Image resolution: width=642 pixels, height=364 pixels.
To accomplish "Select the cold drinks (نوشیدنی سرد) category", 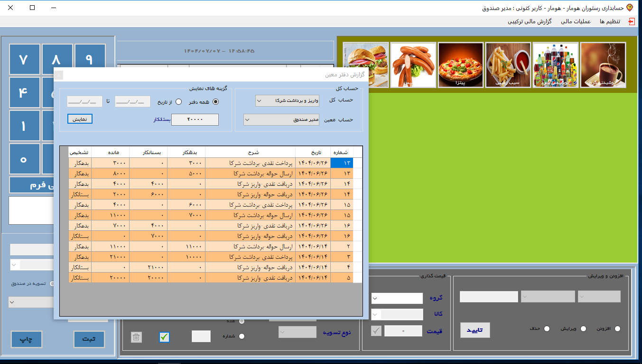I will pos(555,65).
